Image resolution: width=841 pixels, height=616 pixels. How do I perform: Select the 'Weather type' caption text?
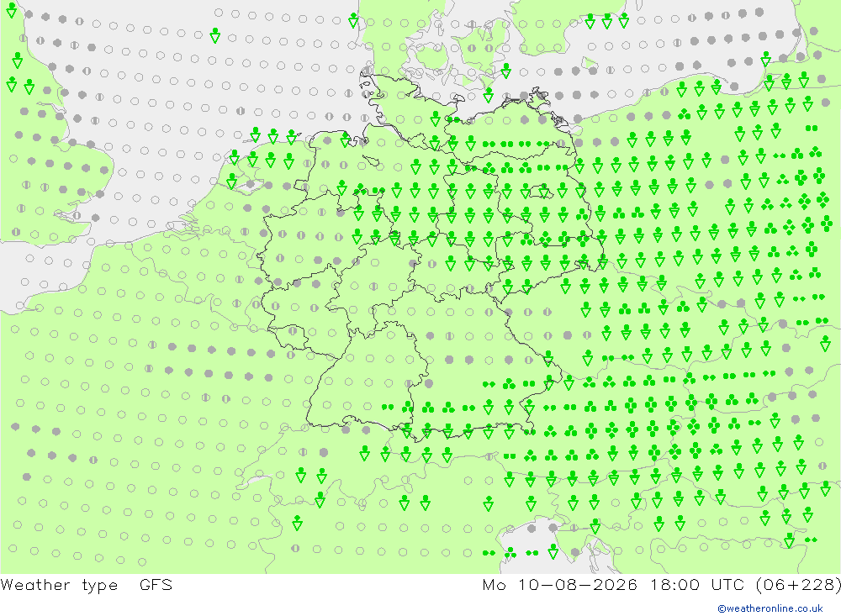pyautogui.click(x=59, y=585)
